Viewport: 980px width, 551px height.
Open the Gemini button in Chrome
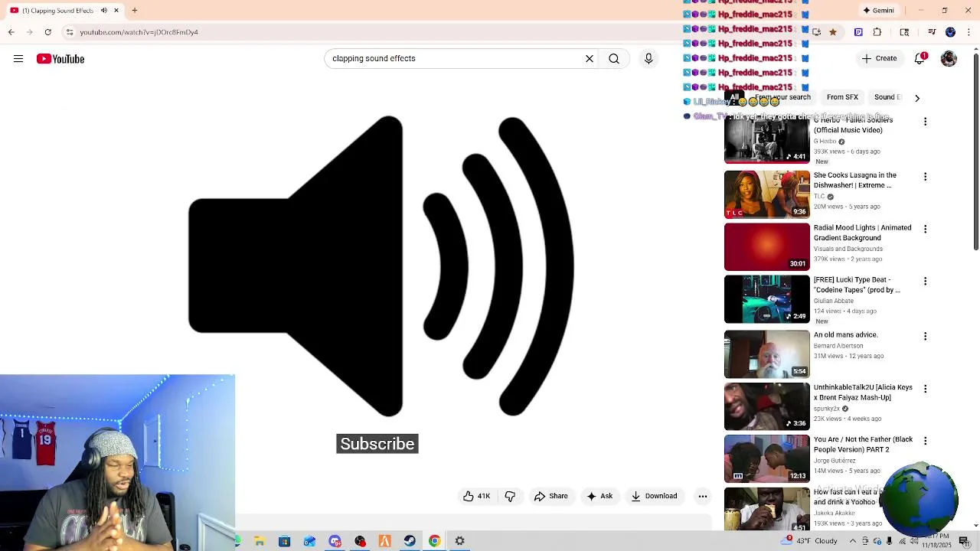tap(878, 11)
